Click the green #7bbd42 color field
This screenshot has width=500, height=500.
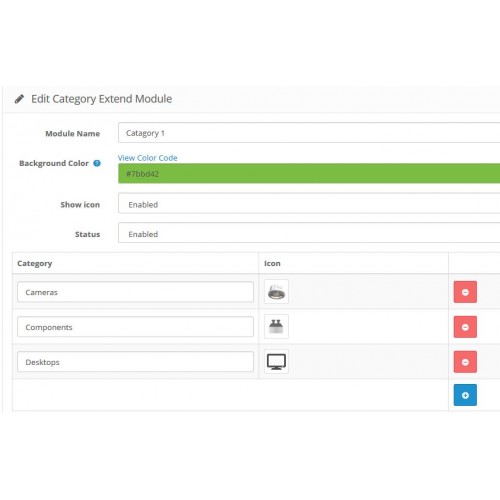tap(309, 173)
